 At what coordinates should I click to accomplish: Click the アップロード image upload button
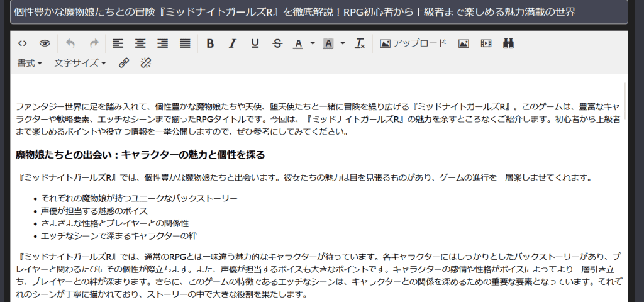(x=413, y=43)
